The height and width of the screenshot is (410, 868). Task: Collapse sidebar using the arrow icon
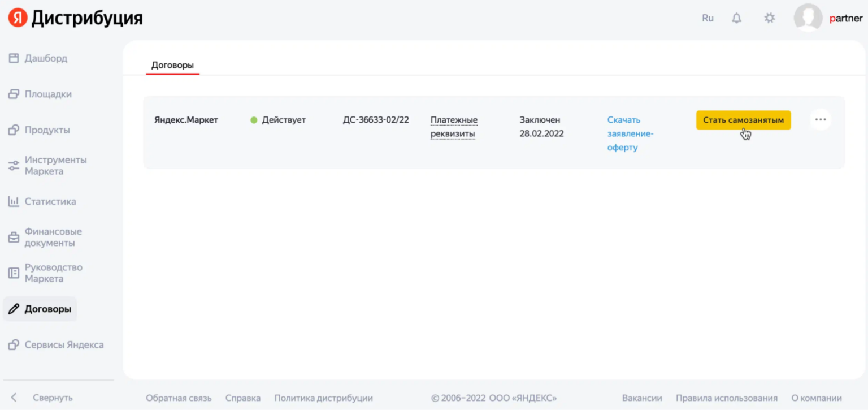pyautogui.click(x=14, y=398)
